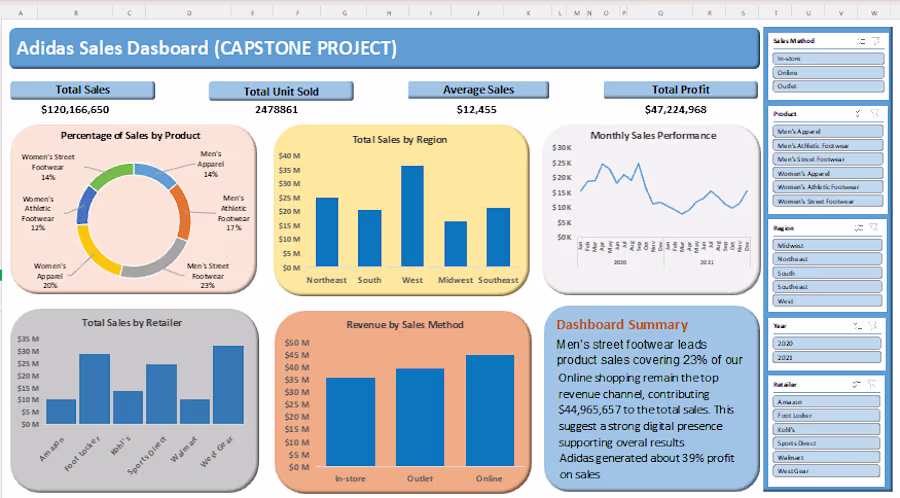900x498 pixels.
Task: Select the Online bar in sales method chart
Action: [x=490, y=410]
